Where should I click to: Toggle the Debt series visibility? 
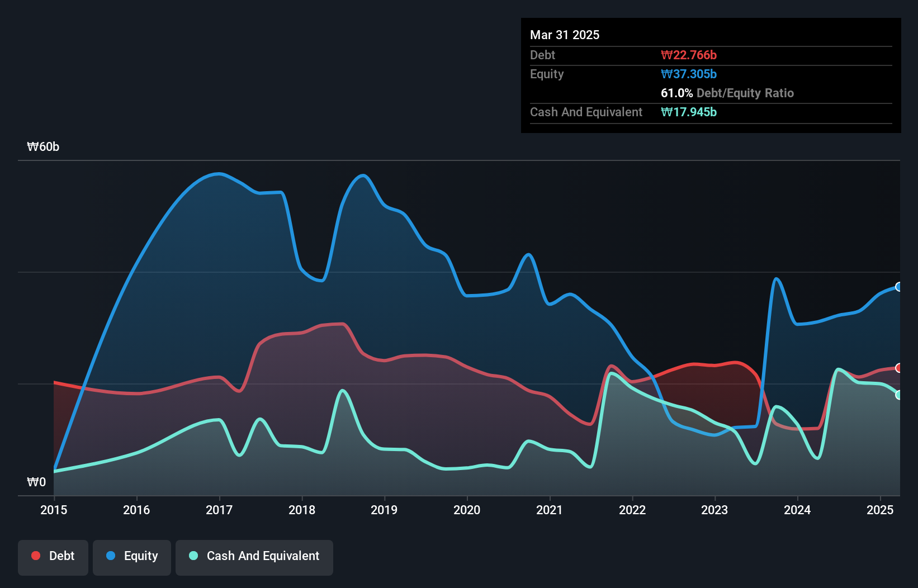[x=53, y=557]
